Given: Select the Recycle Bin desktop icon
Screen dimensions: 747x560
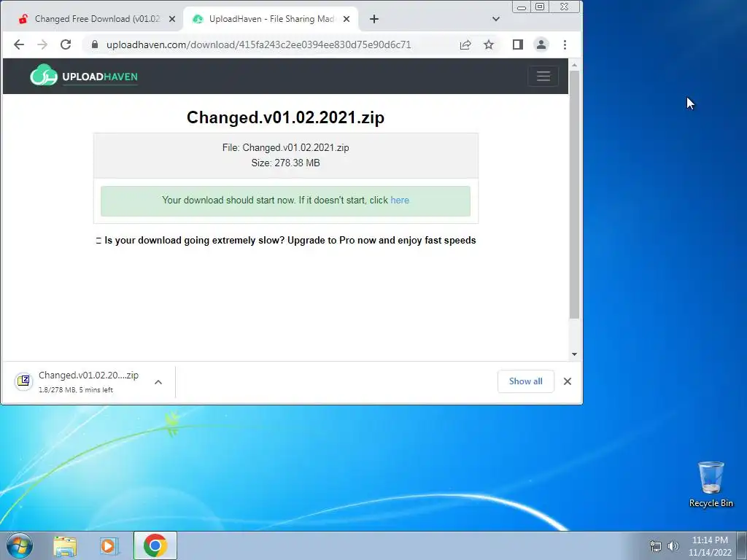Looking at the screenshot, I should point(711,484).
